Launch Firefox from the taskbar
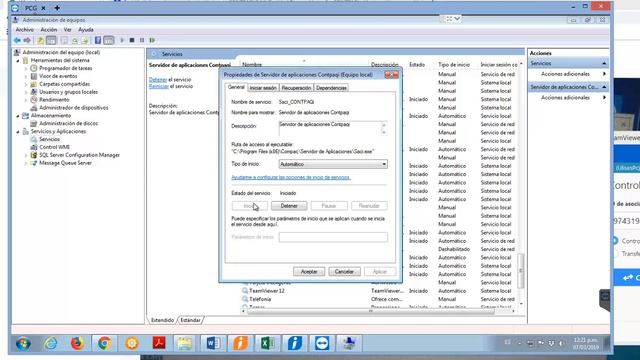 click(x=77, y=343)
